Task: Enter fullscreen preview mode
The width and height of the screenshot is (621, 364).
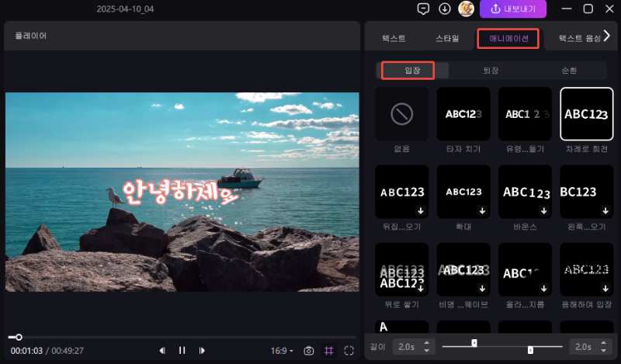Action: pos(349,351)
